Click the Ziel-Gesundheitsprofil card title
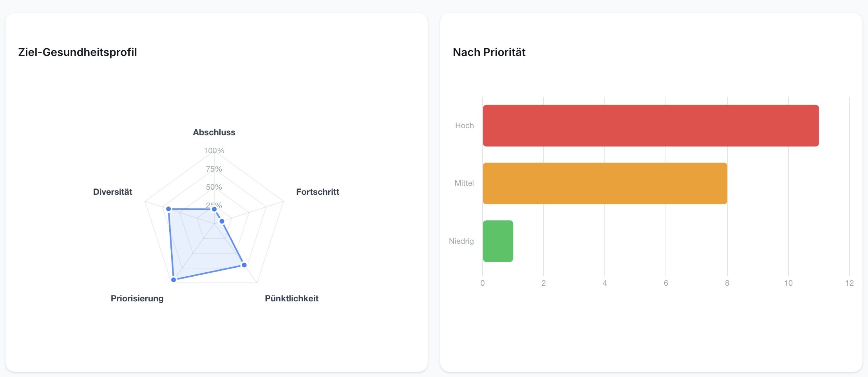This screenshot has height=377, width=868. 78,52
